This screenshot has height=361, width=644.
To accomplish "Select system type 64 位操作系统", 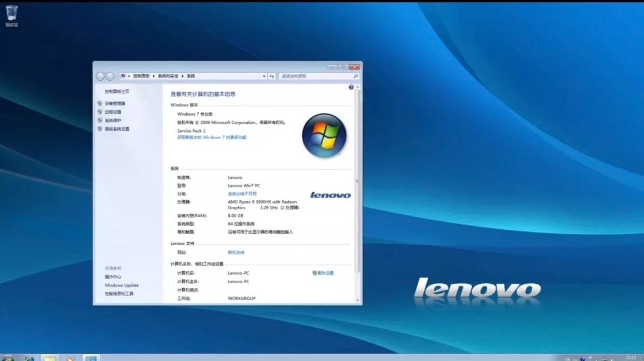I will tap(241, 224).
